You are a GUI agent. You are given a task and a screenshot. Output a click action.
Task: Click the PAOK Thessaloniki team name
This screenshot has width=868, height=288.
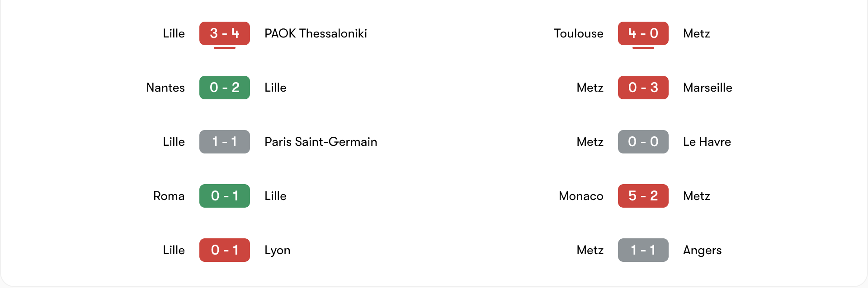click(316, 33)
